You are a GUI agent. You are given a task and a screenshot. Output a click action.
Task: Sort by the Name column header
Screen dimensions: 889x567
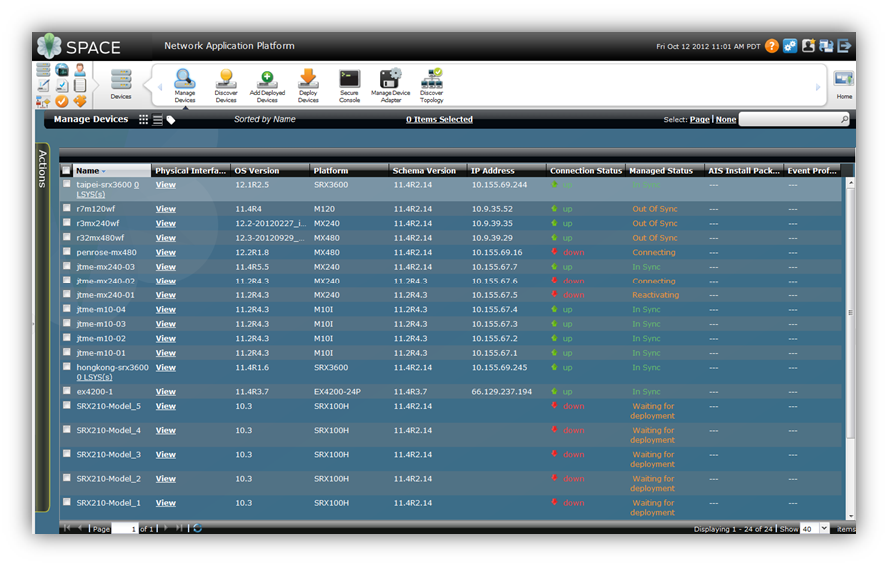click(x=112, y=171)
